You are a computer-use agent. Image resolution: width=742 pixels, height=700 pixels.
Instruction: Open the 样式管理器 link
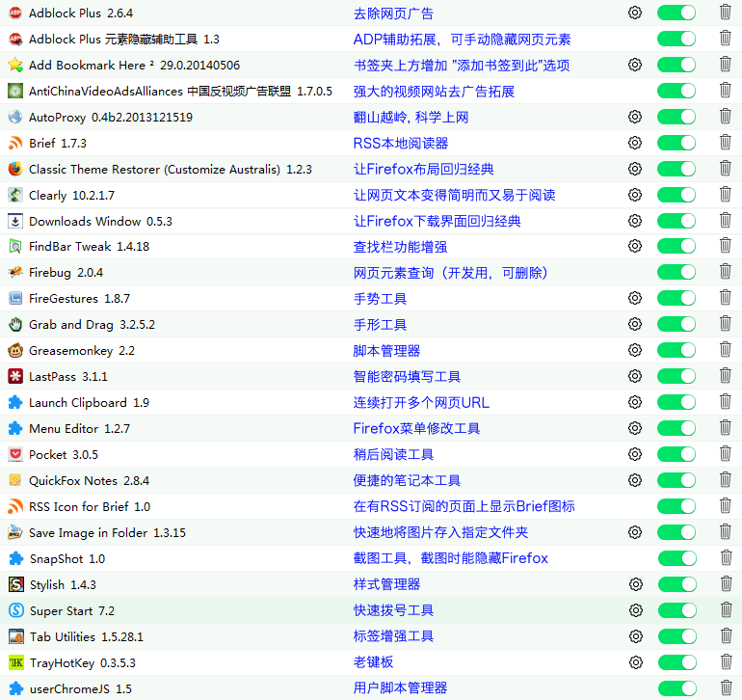pyautogui.click(x=386, y=585)
